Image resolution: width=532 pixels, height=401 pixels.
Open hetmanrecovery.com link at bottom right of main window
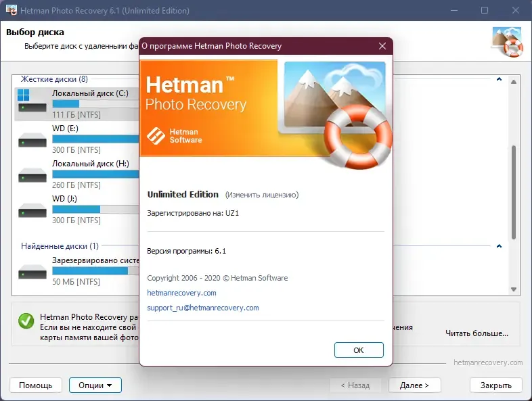(x=488, y=362)
